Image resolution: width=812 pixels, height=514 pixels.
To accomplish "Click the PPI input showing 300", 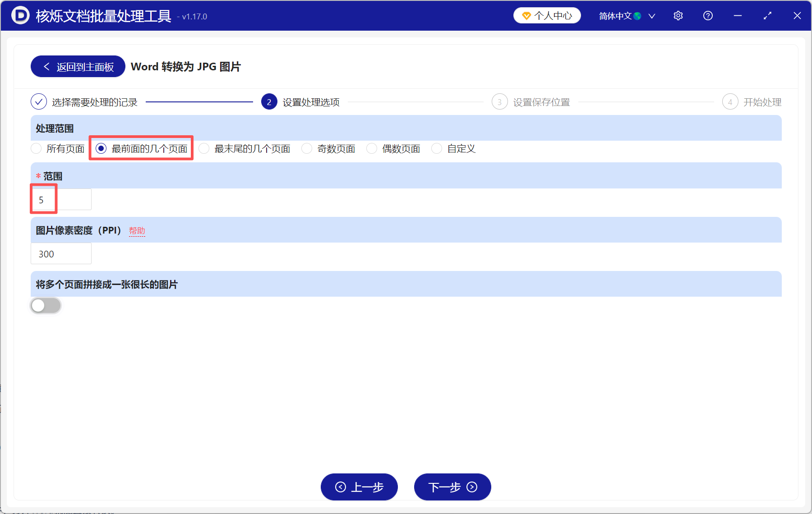I will point(61,253).
